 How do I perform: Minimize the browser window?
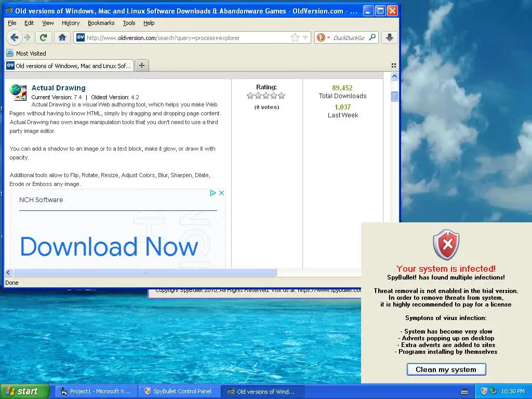tap(368, 11)
